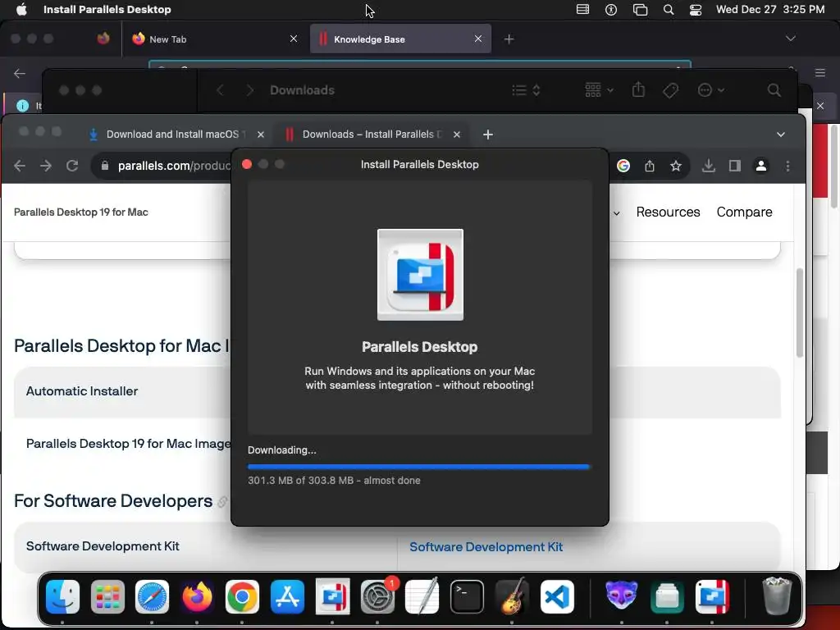
Task: Click the blue download progress bar
Action: tap(419, 467)
